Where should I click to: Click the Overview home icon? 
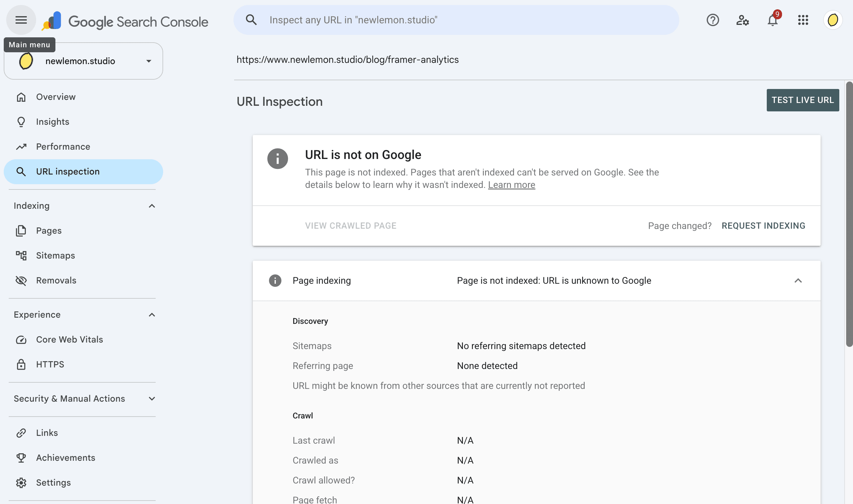[x=21, y=97]
